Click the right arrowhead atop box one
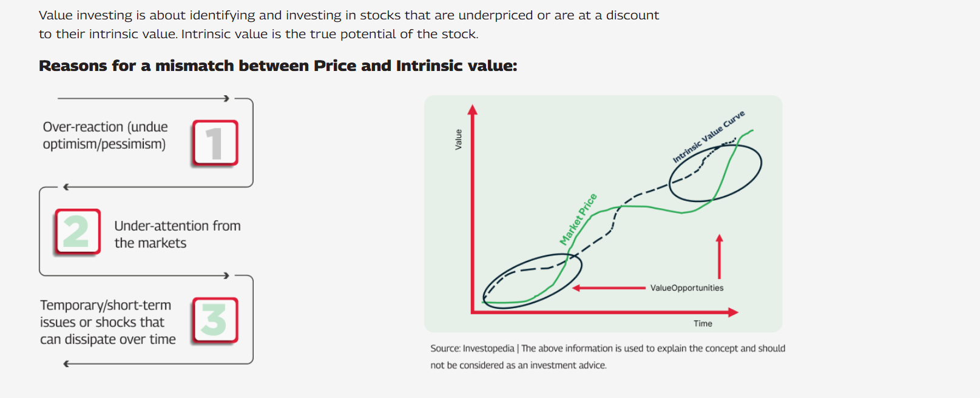The width and height of the screenshot is (980, 398). 226,98
